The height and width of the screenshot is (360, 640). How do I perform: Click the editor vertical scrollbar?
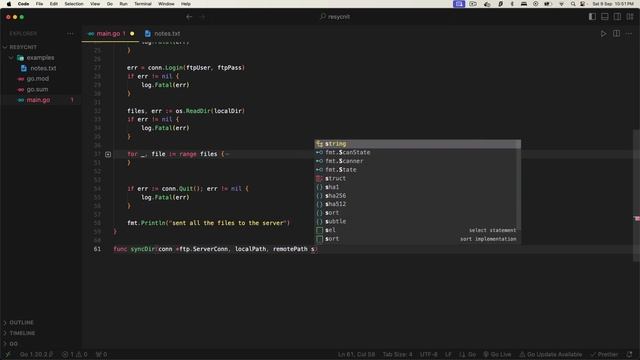tap(636, 196)
